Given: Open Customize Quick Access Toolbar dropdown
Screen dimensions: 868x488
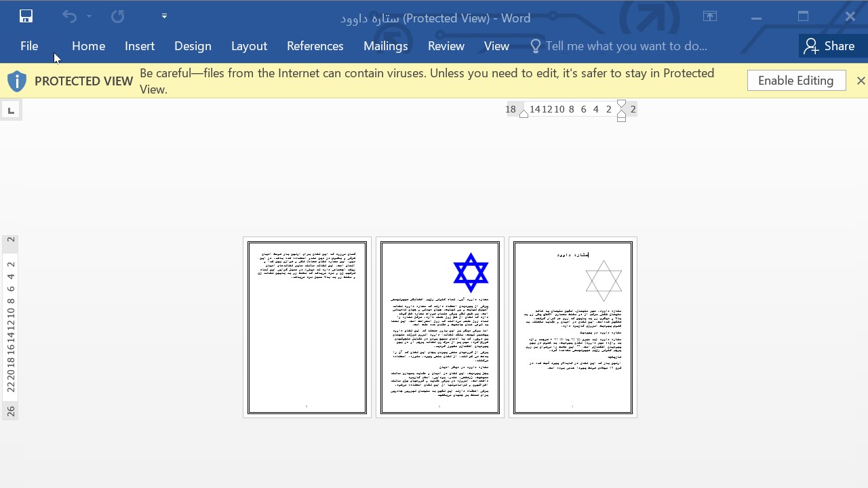Looking at the screenshot, I should (164, 16).
